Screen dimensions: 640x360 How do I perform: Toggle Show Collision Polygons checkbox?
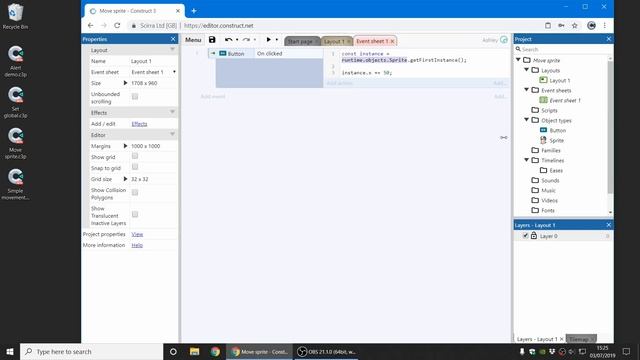(x=135, y=192)
